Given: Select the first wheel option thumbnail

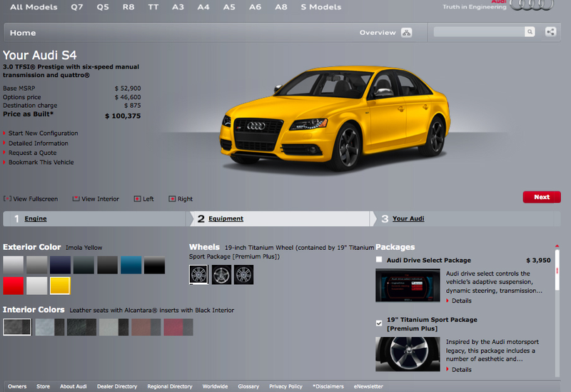Looking at the screenshot, I should [199, 275].
